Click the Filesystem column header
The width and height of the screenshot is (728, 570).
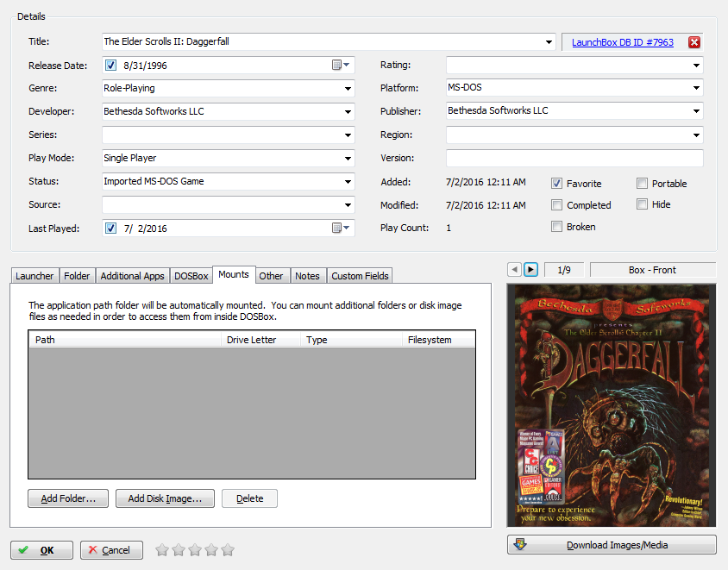point(438,339)
